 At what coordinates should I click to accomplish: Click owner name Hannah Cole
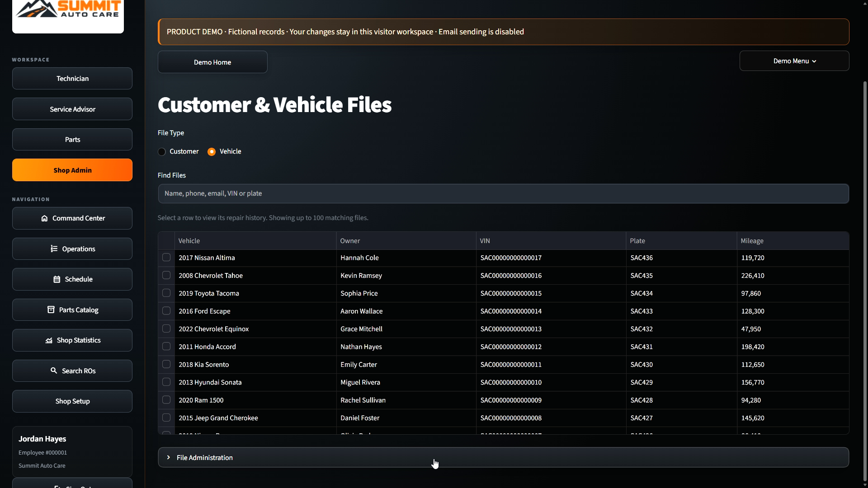(x=359, y=258)
